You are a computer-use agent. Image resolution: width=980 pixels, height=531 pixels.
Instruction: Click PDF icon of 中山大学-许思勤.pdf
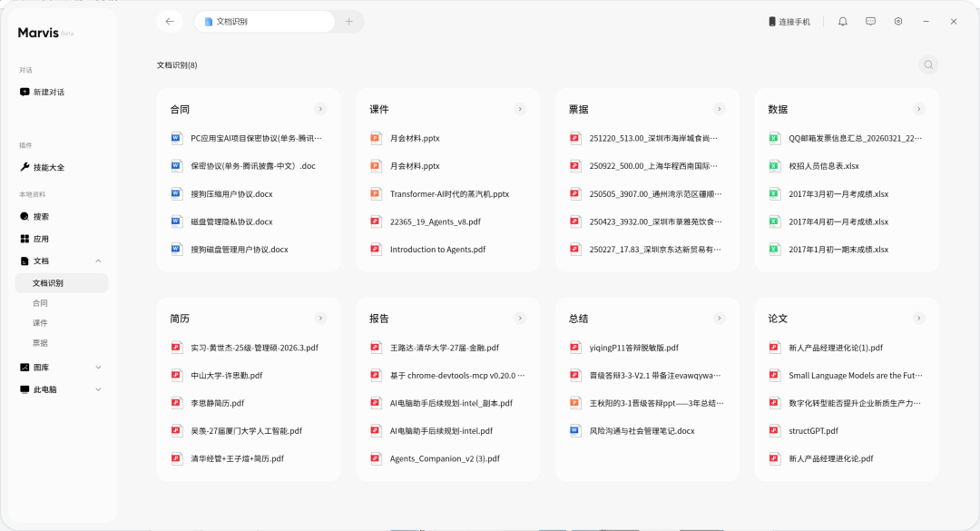click(x=177, y=375)
